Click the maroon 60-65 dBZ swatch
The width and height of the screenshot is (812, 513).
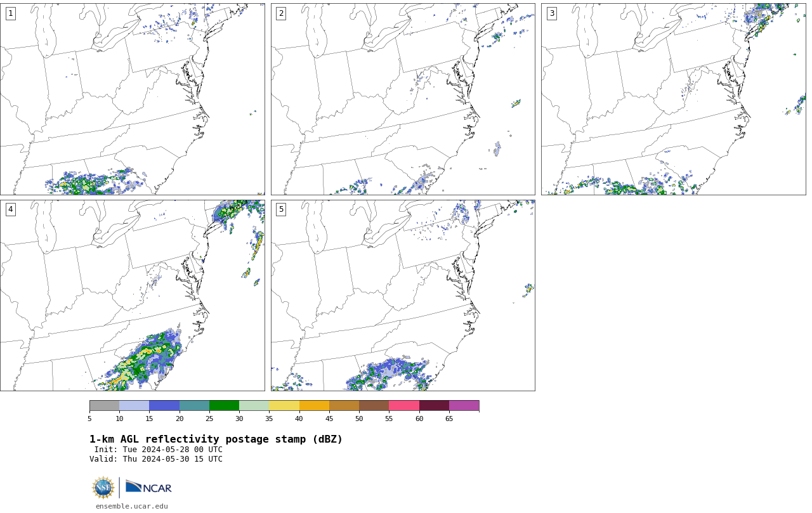pyautogui.click(x=434, y=405)
